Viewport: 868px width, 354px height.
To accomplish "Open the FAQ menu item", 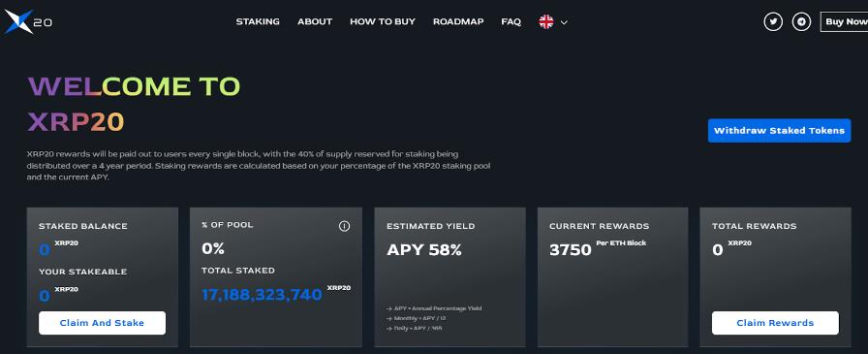I will (x=511, y=21).
